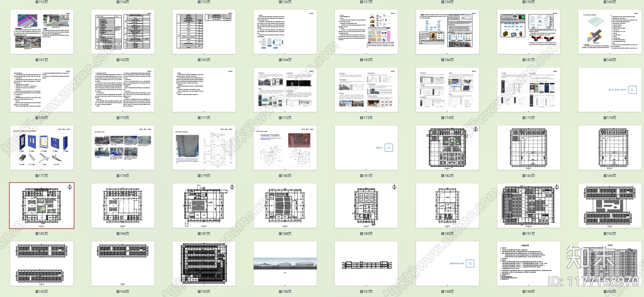This screenshot has width=644, height=297.
Task: Select the page 179 thumbnail
Action: 204,147
